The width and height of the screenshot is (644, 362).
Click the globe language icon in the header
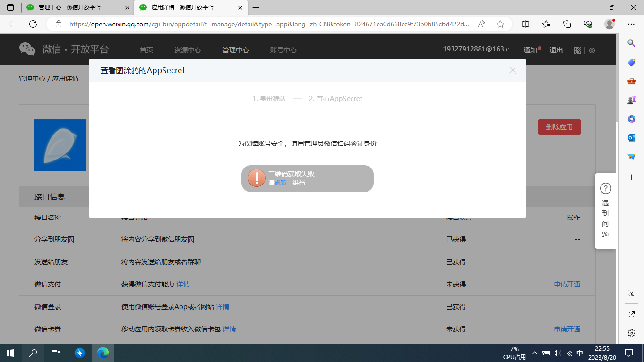point(592,51)
